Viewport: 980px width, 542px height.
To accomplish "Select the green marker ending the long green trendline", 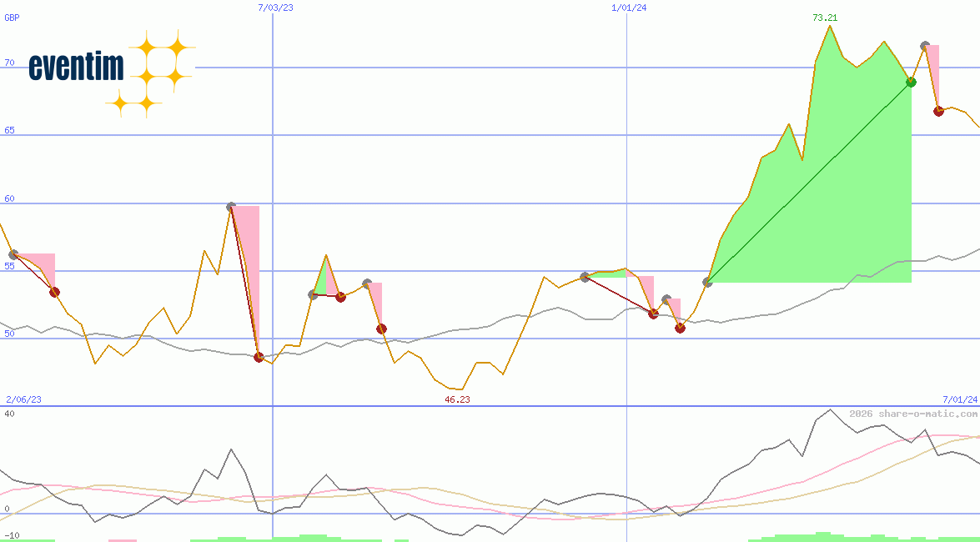I will 911,82.
